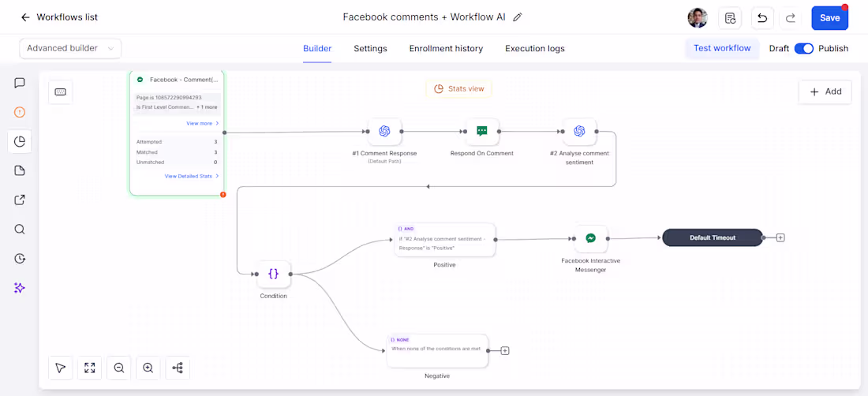Save the workflow
This screenshot has width=868, height=396.
pos(830,17)
